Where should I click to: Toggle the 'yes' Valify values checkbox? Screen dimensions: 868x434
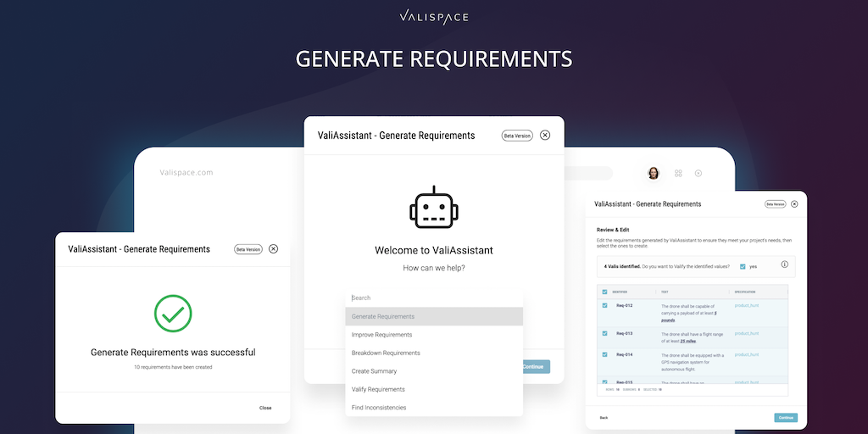point(743,266)
